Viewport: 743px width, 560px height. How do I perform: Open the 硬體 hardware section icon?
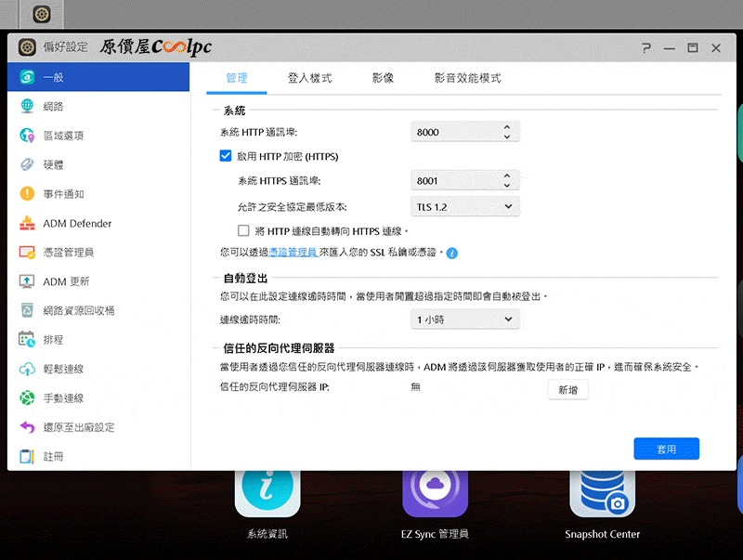(27, 164)
